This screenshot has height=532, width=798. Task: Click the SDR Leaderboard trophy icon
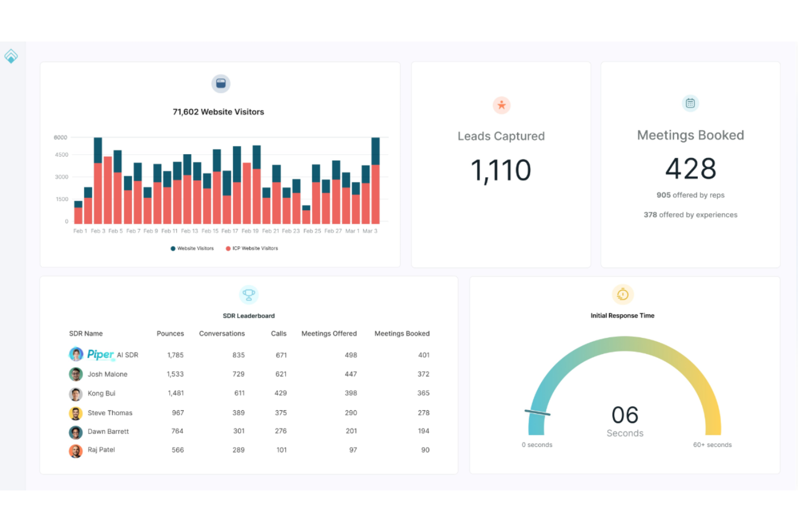249,295
